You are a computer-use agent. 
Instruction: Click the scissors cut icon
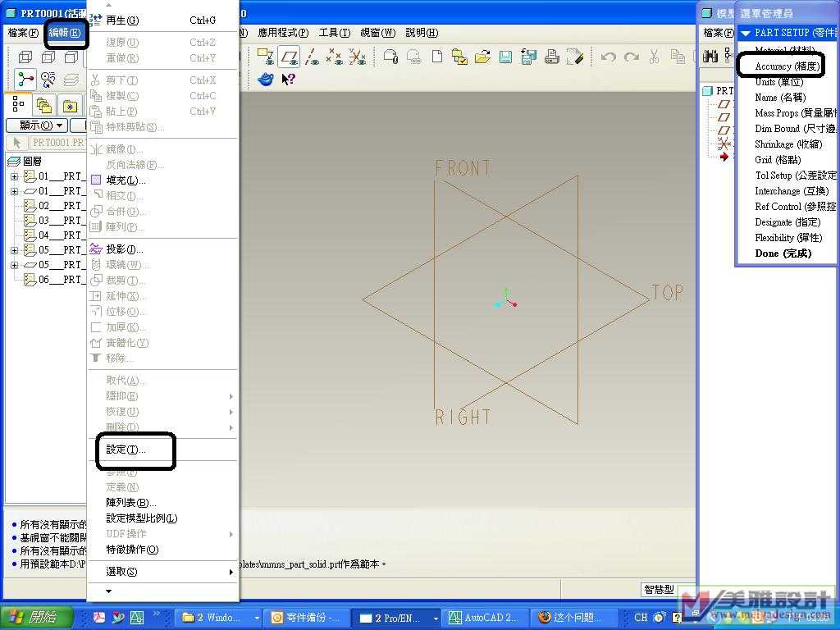(x=654, y=57)
